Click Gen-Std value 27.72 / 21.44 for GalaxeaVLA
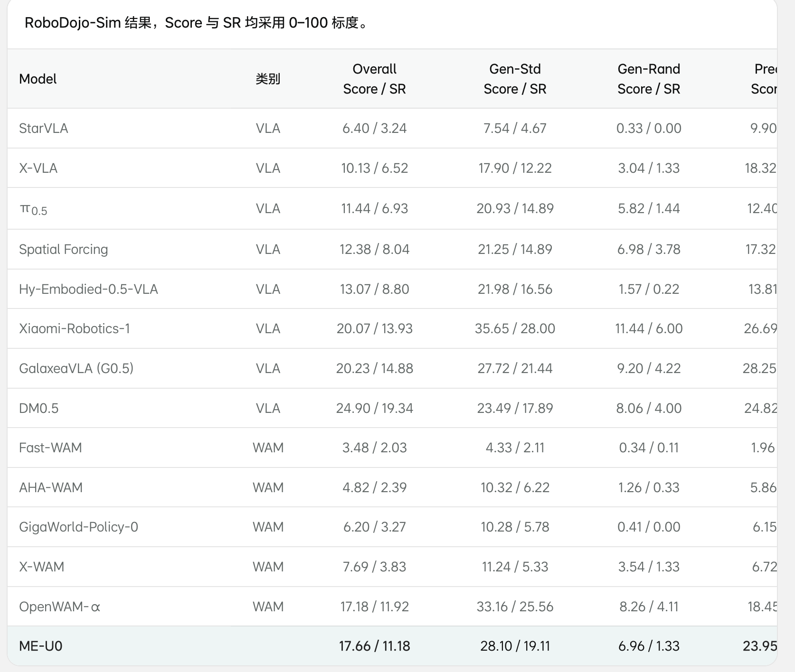 pos(515,368)
